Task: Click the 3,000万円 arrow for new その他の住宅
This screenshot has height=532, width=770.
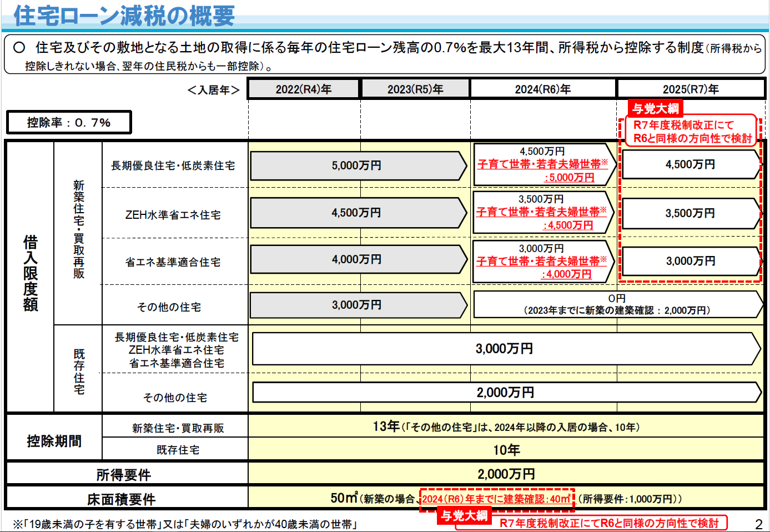Action: pos(359,305)
